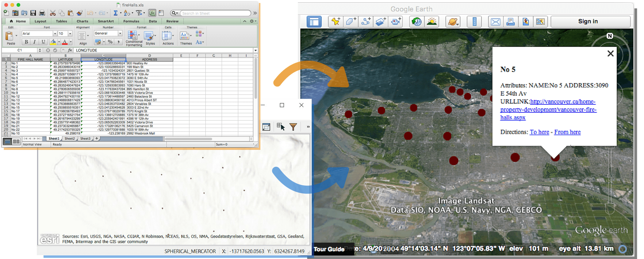Click View in Google Maps icon

(x=540, y=22)
